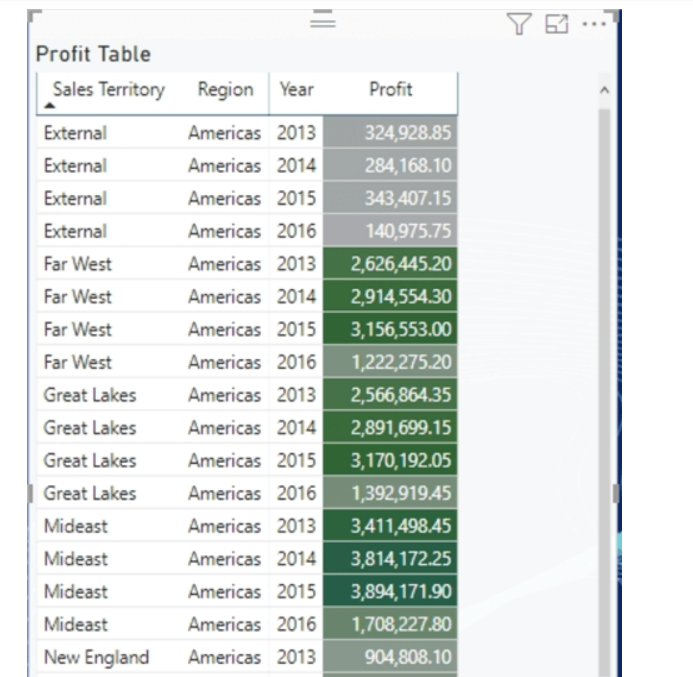693x677 pixels.
Task: Select profit value 3,894,171.90
Action: coord(401,591)
